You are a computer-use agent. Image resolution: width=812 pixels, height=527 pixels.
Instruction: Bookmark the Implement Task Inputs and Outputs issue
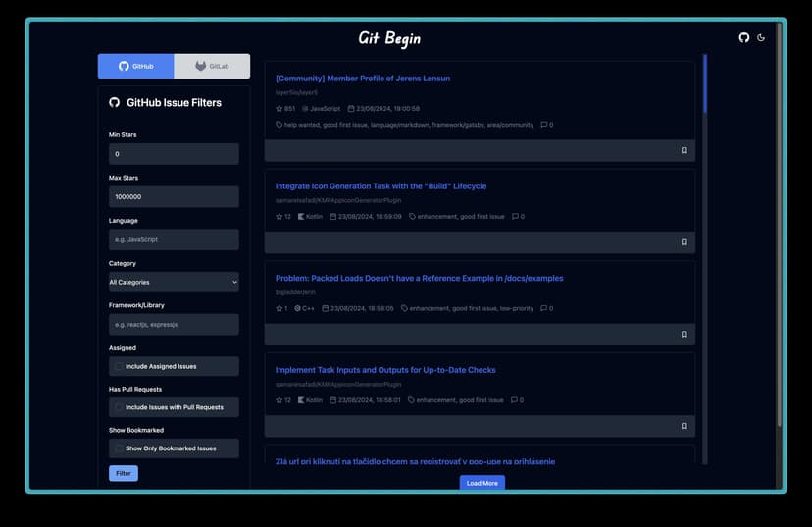pos(684,426)
